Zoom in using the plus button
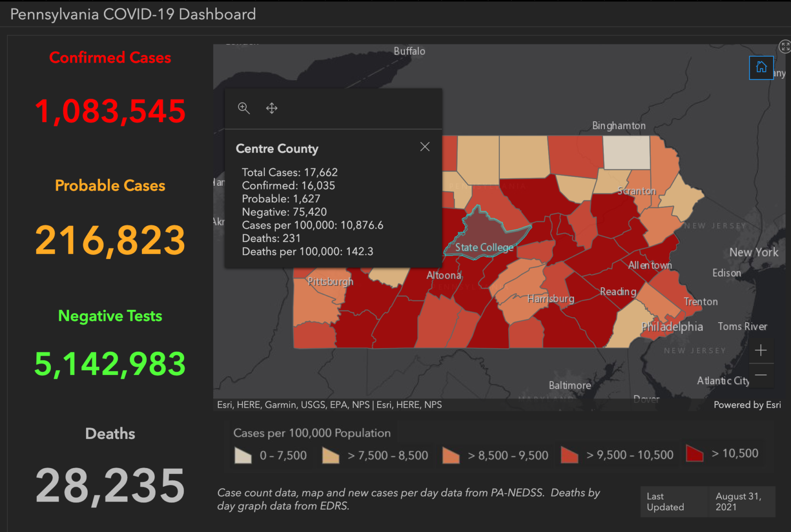The height and width of the screenshot is (532, 791). pyautogui.click(x=760, y=350)
